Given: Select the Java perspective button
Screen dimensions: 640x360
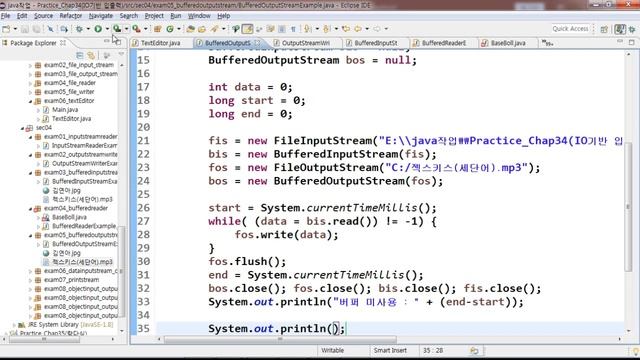Looking at the screenshot, I should tap(620, 29).
